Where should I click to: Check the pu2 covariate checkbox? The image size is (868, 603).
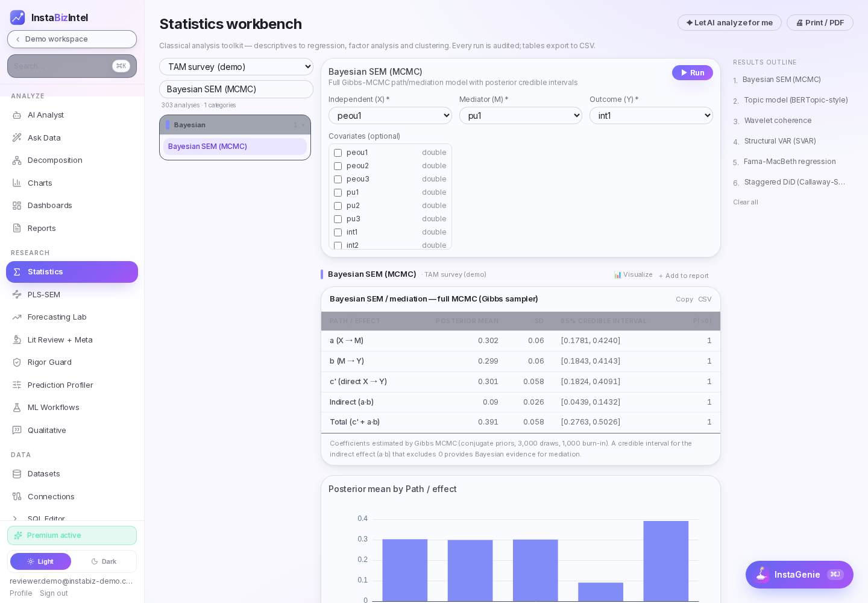[338, 206]
